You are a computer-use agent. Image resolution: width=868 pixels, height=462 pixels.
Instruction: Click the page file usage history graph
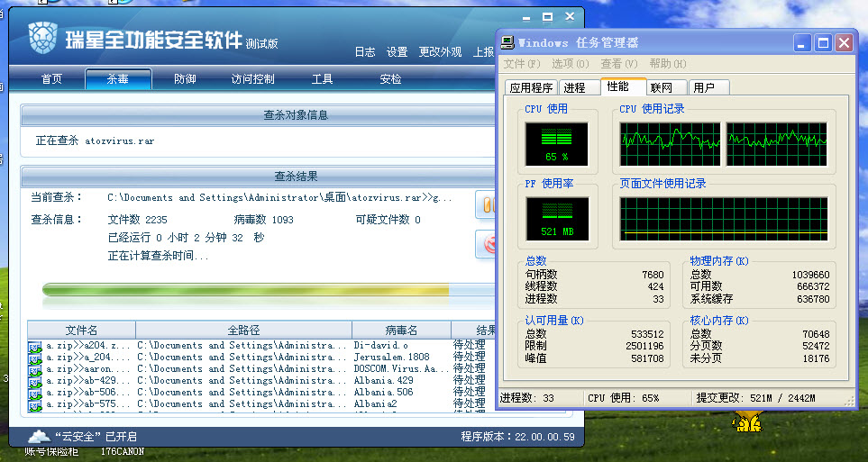point(724,219)
